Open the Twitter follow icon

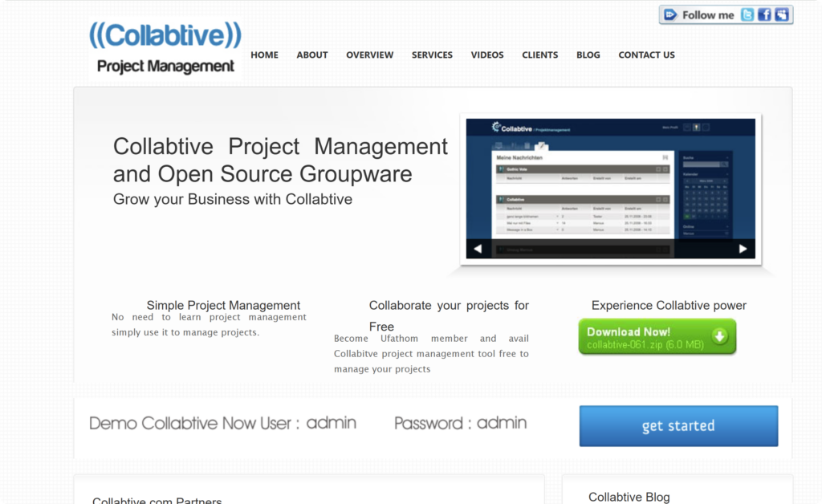pos(747,14)
